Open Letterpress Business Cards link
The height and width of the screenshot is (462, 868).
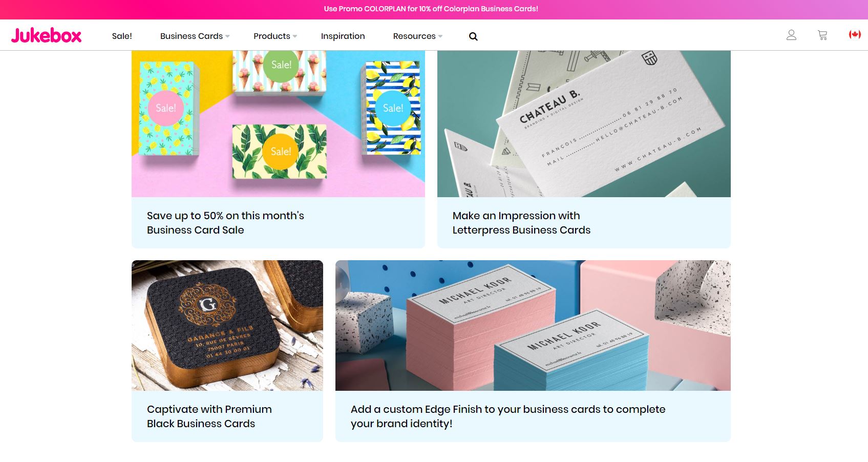[521, 223]
